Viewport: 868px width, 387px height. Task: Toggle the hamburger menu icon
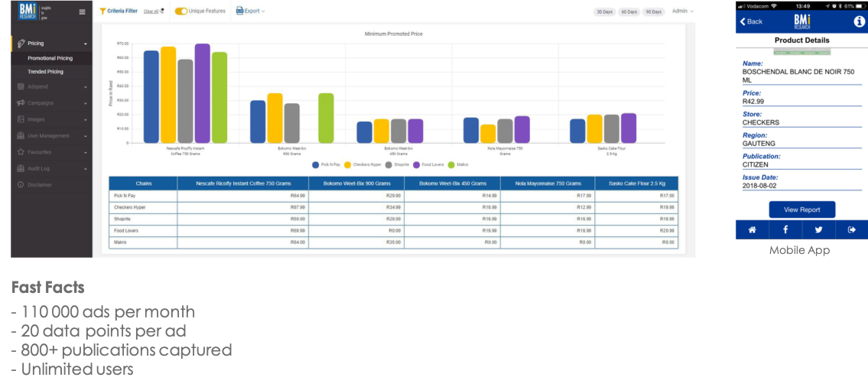tap(83, 11)
